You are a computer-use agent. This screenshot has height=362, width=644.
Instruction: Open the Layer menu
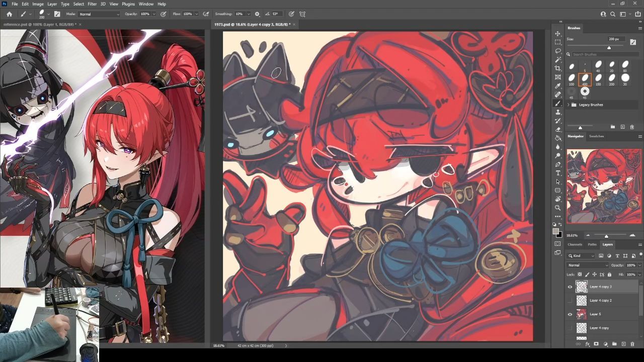click(x=52, y=4)
